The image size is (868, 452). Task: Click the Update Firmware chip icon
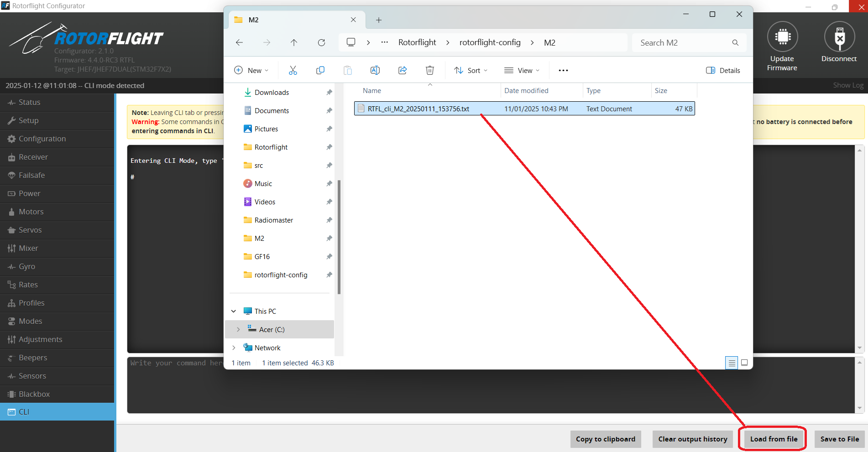tap(782, 37)
